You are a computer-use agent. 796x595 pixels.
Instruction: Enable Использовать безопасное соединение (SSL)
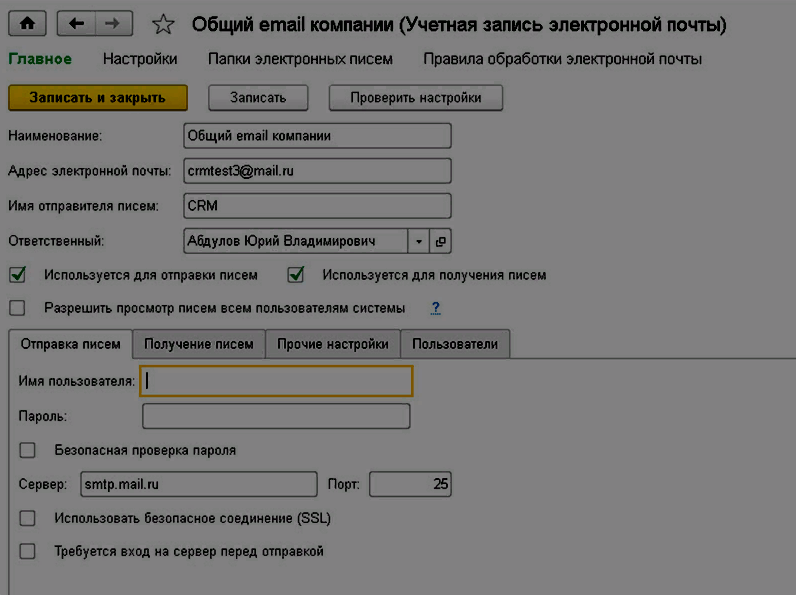click(27, 518)
